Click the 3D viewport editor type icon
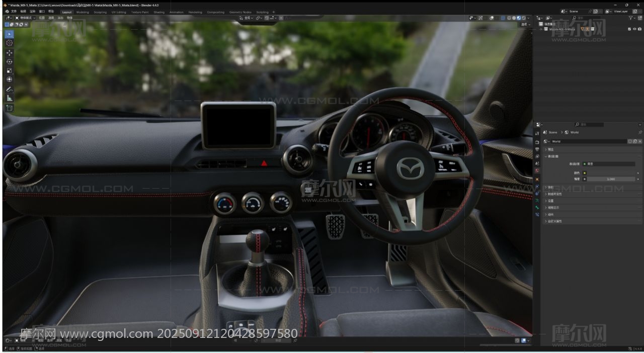644x353 pixels. point(9,18)
